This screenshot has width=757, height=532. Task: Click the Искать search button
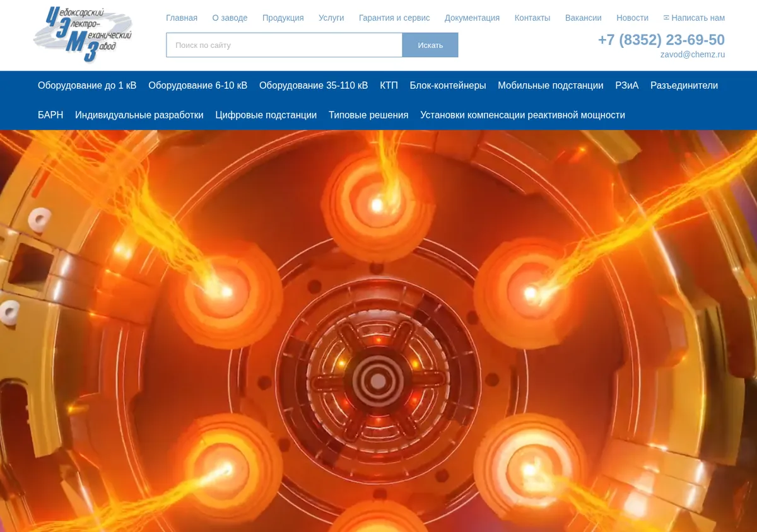(x=430, y=45)
